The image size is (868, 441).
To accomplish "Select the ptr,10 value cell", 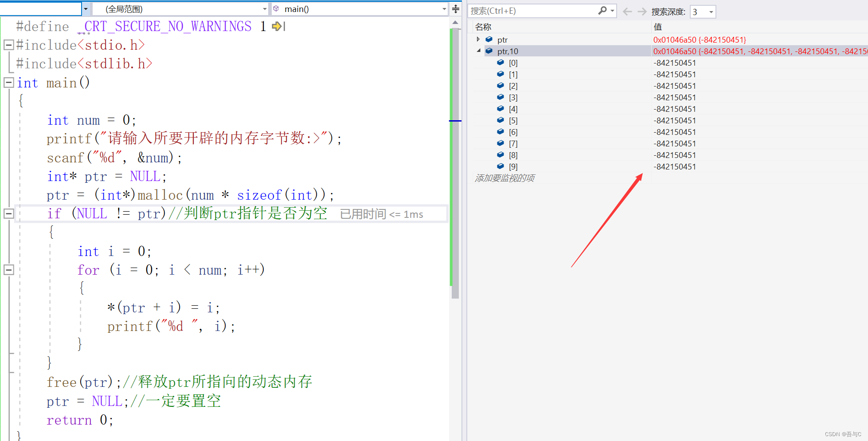I will (760, 51).
